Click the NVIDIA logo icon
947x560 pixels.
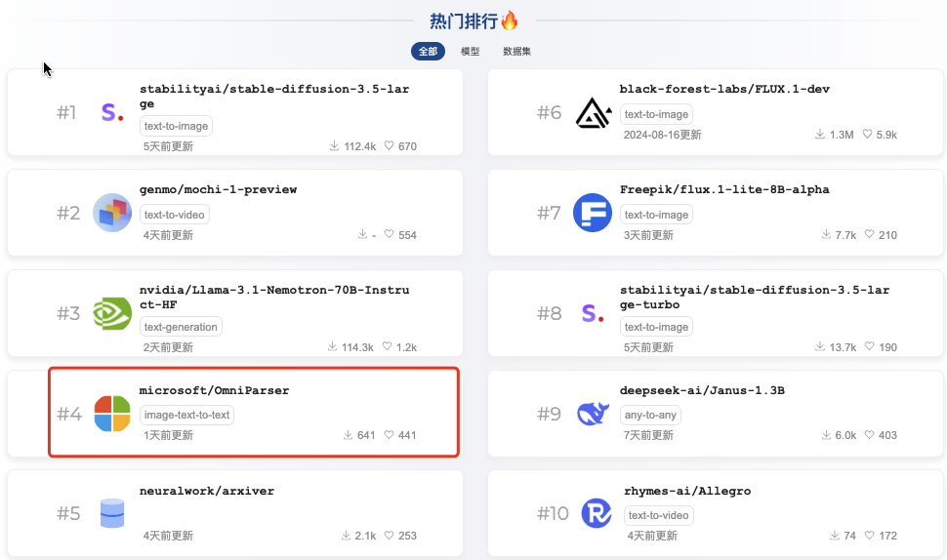tap(112, 313)
